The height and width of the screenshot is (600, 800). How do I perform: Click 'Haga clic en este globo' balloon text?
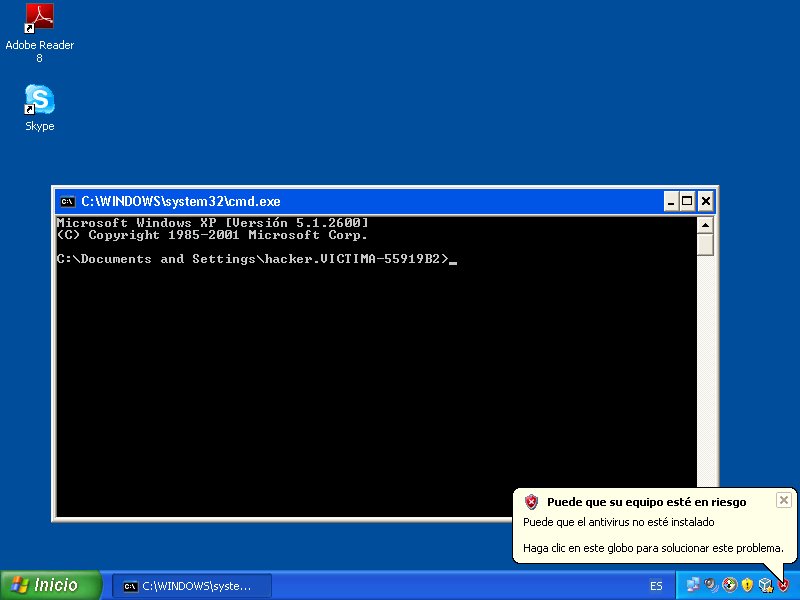pos(653,548)
